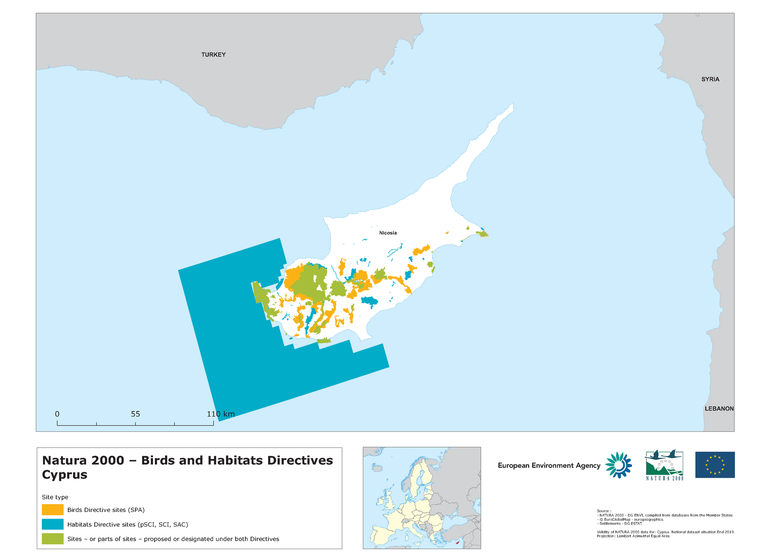
Task: Click the LEBANON country label
Action: point(717,408)
